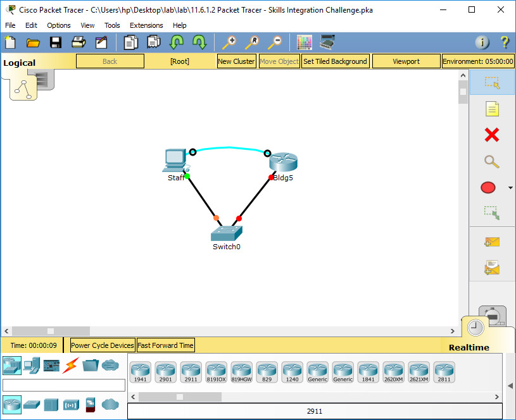Create a new file with the New icon
The width and height of the screenshot is (516, 420).
click(10, 42)
